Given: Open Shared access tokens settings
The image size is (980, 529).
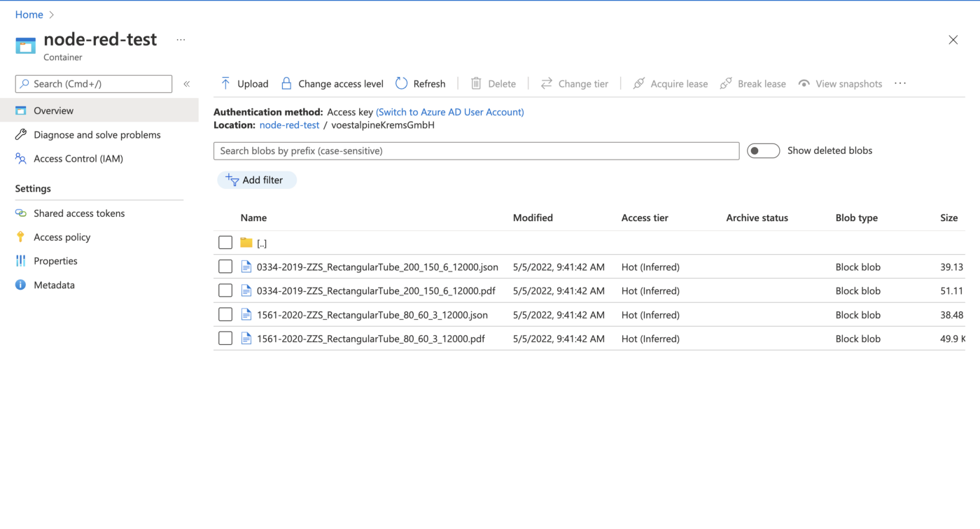Looking at the screenshot, I should [x=78, y=213].
